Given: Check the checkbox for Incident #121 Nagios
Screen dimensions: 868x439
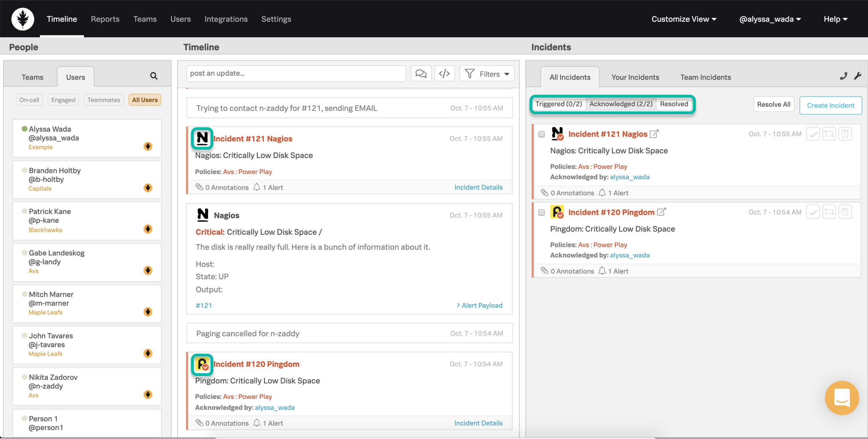Looking at the screenshot, I should coord(541,134).
